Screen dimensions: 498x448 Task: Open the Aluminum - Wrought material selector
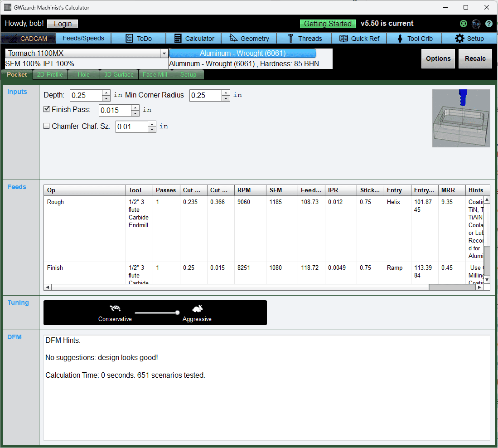click(242, 54)
